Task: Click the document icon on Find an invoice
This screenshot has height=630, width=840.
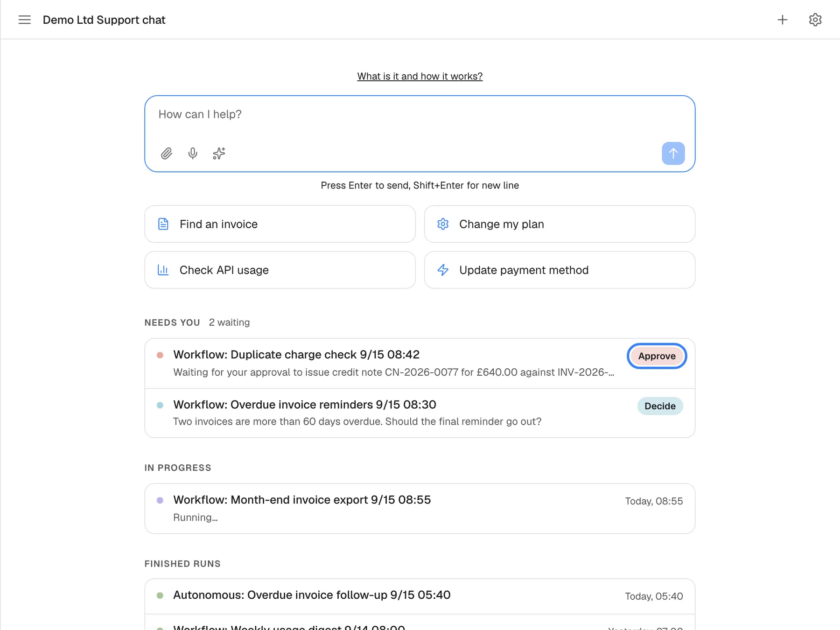Action: tap(163, 224)
